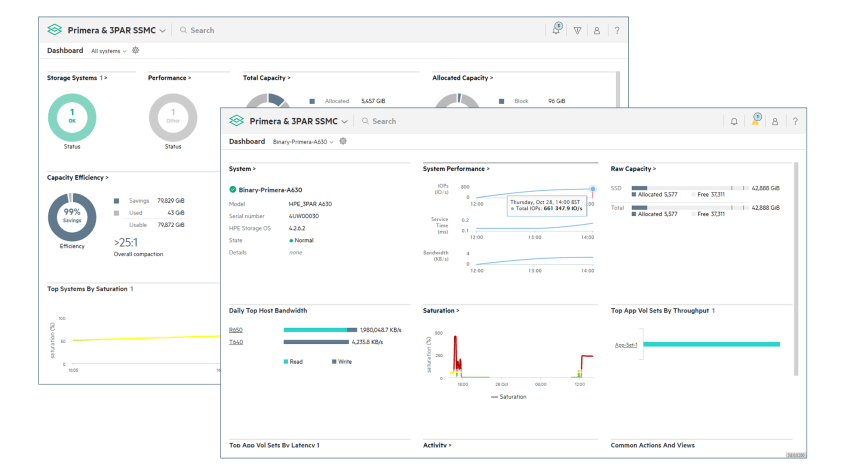
Task: Click the 79,829 GiB savings value
Action: [171, 201]
